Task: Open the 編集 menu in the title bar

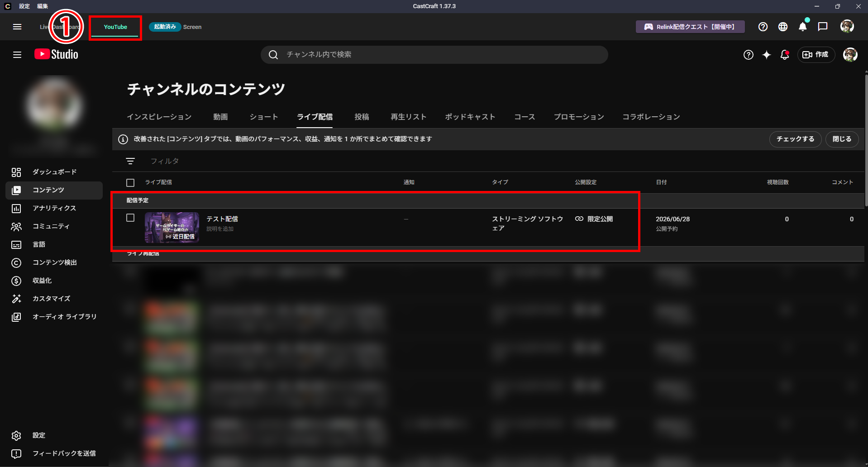Action: pyautogui.click(x=43, y=6)
